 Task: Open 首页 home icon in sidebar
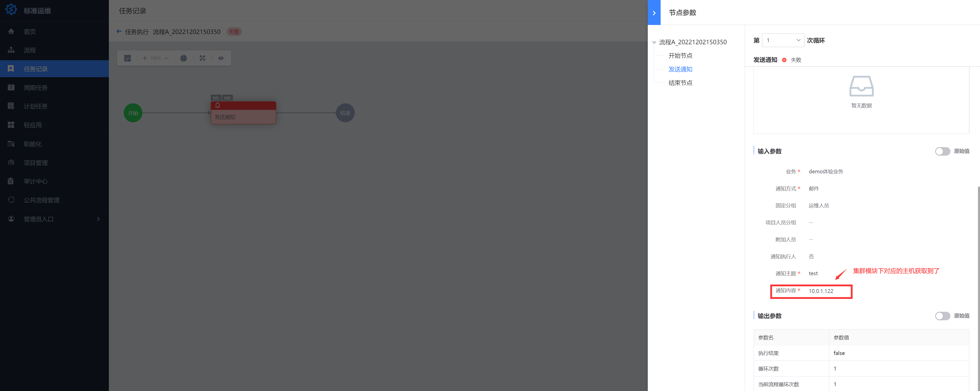pyautogui.click(x=11, y=32)
